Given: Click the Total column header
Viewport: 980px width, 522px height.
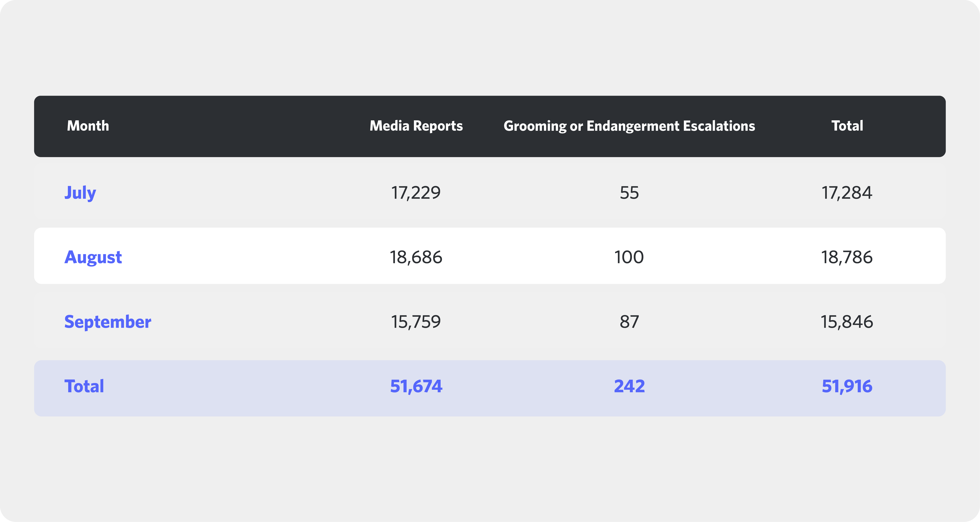Looking at the screenshot, I should coord(847,126).
